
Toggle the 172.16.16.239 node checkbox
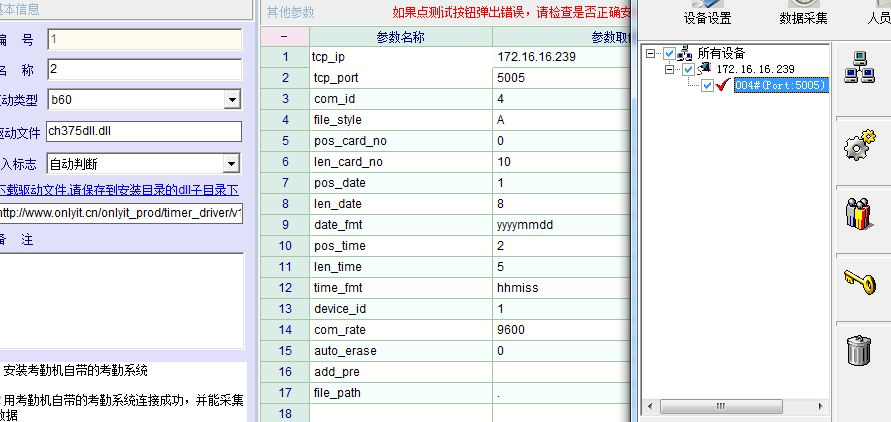click(x=688, y=69)
